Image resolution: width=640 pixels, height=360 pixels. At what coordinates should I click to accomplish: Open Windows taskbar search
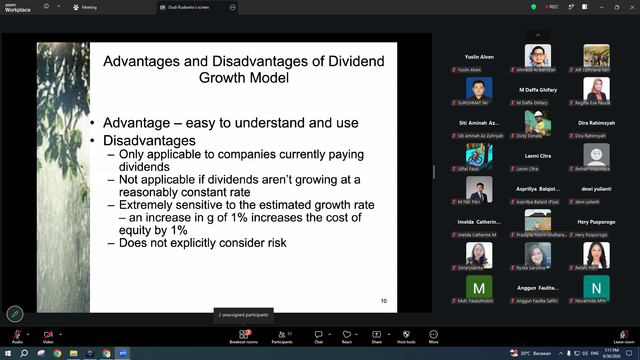24,353
